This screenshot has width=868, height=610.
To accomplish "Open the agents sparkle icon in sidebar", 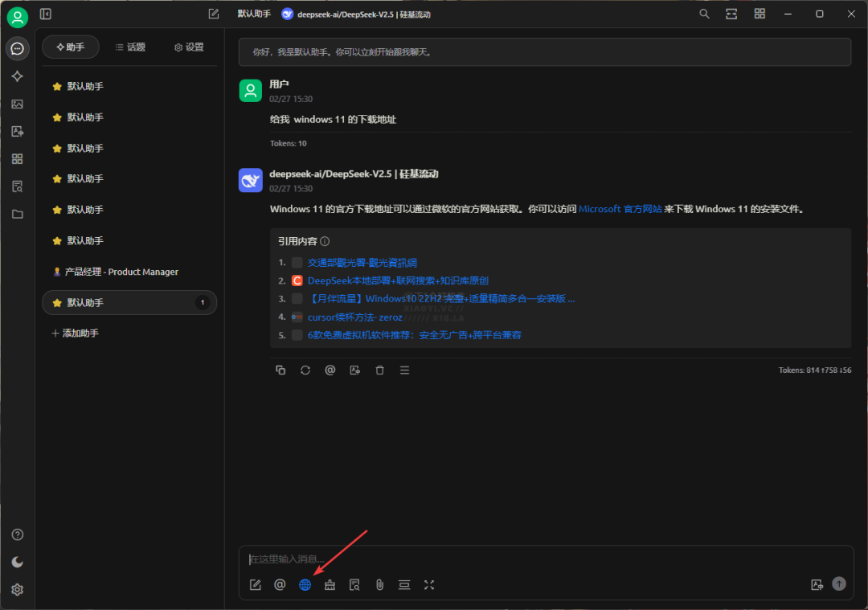I will [17, 76].
